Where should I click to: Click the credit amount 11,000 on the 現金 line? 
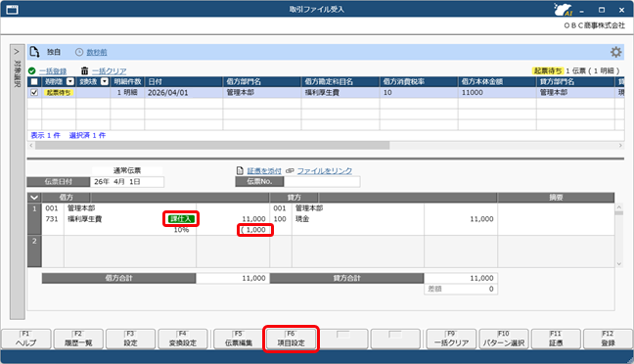(x=481, y=219)
